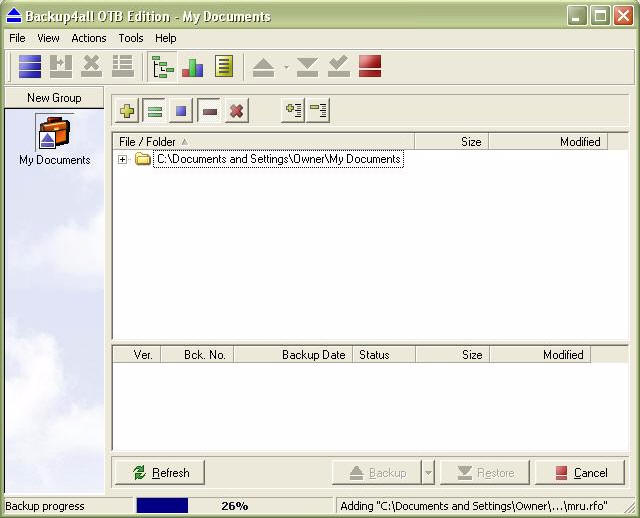Click the New Group header button
The image size is (640, 518).
click(x=54, y=98)
